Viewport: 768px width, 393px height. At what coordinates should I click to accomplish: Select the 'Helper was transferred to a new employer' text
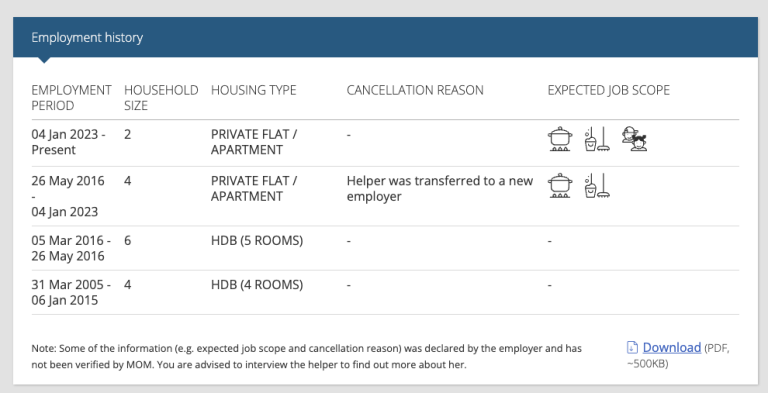point(439,189)
